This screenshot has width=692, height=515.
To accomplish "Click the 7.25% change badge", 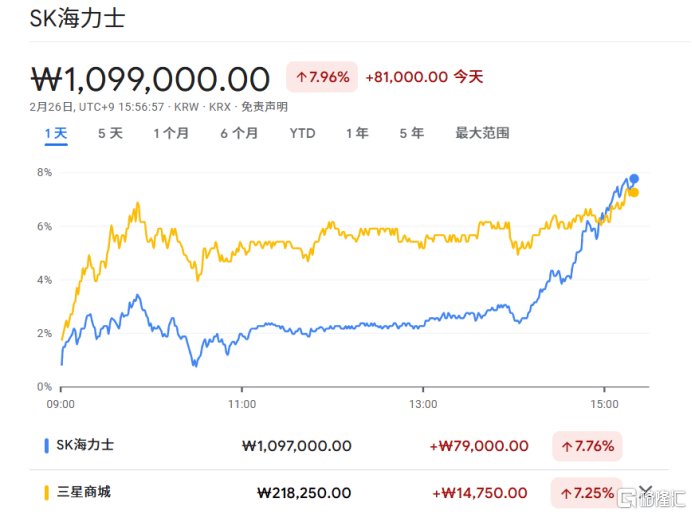I will pos(586,492).
